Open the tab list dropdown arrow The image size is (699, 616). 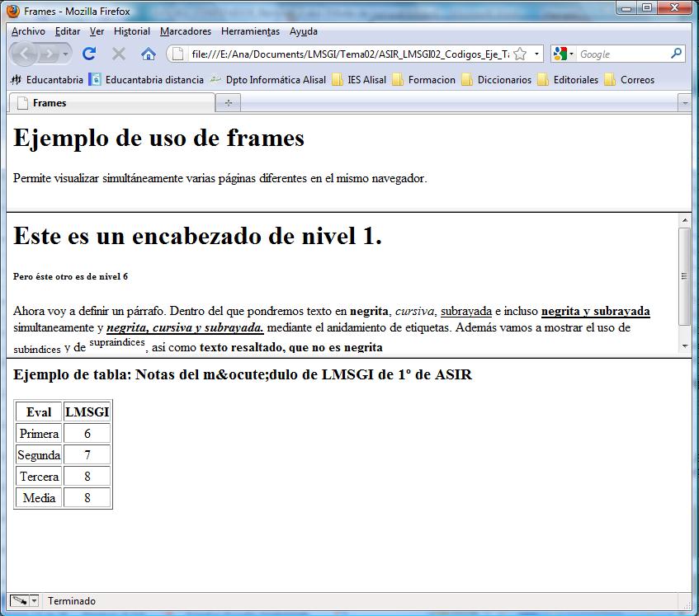click(686, 102)
